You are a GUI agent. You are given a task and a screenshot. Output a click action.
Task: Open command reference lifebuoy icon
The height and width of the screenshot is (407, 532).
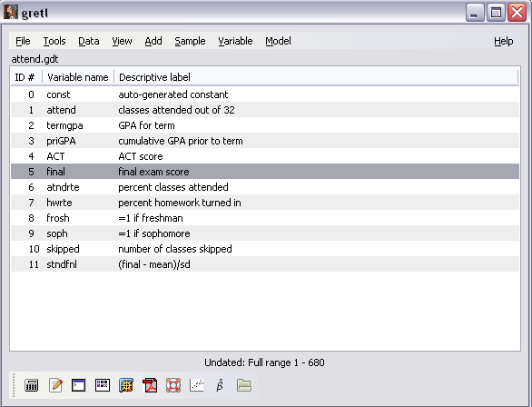(x=173, y=385)
